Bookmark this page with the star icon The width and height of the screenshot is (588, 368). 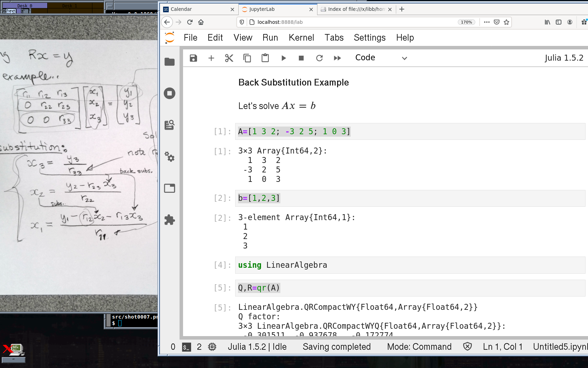pyautogui.click(x=506, y=22)
